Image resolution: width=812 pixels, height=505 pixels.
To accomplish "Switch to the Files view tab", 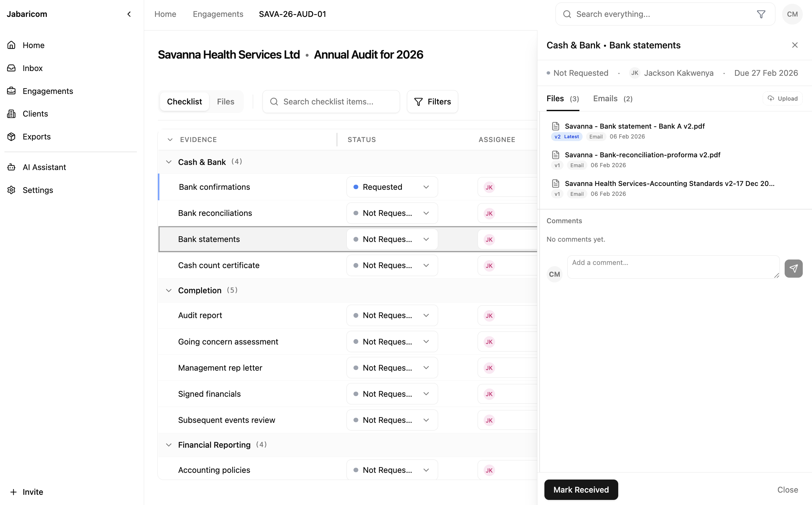I will tap(225, 102).
